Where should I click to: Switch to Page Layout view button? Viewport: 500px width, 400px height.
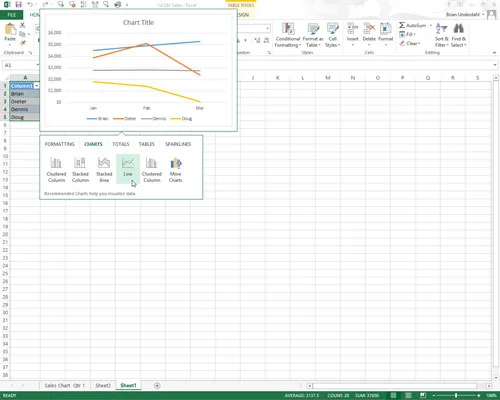click(408, 395)
